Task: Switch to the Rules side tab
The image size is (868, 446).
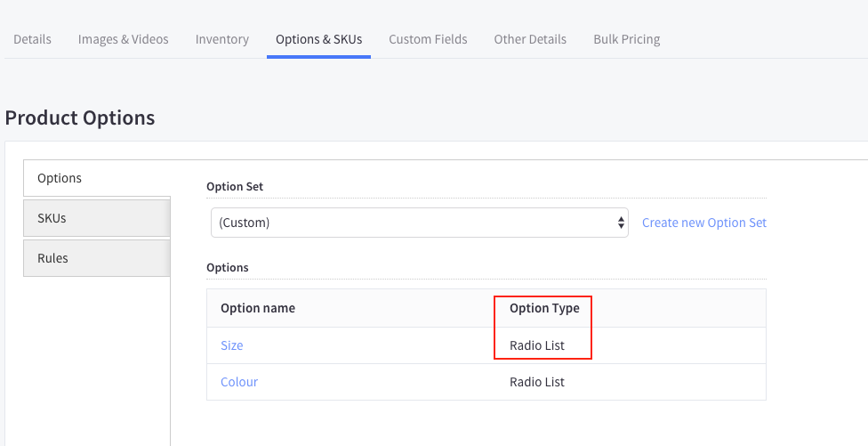Action: 96,258
